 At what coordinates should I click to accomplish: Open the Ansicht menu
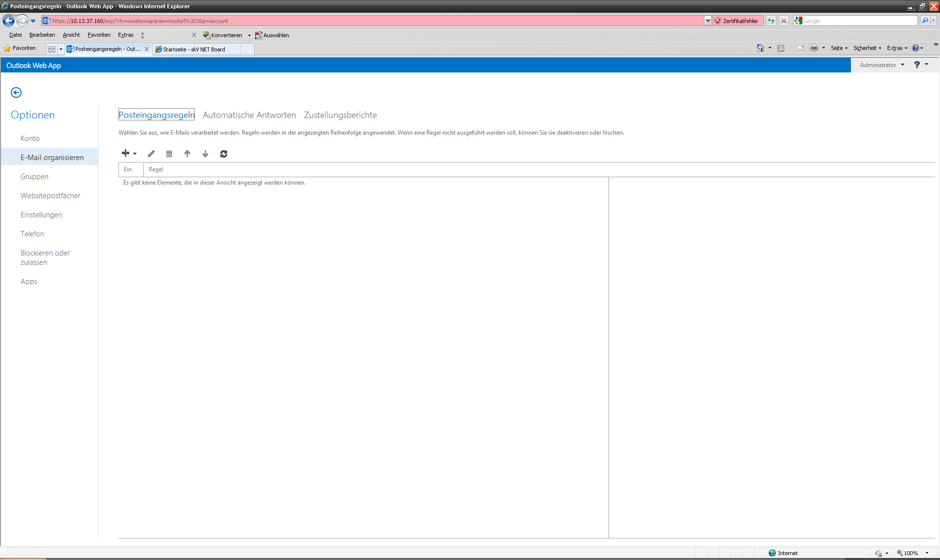point(71,35)
